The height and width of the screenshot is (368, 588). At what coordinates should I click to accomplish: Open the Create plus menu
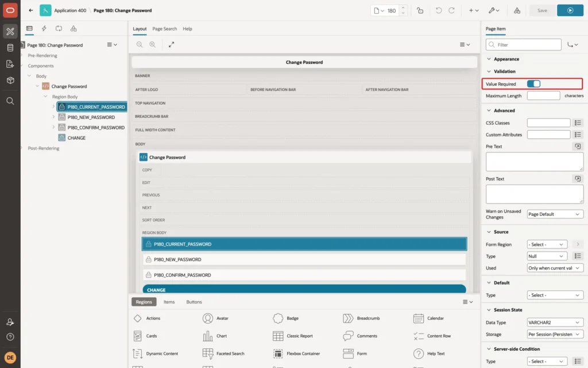click(474, 10)
